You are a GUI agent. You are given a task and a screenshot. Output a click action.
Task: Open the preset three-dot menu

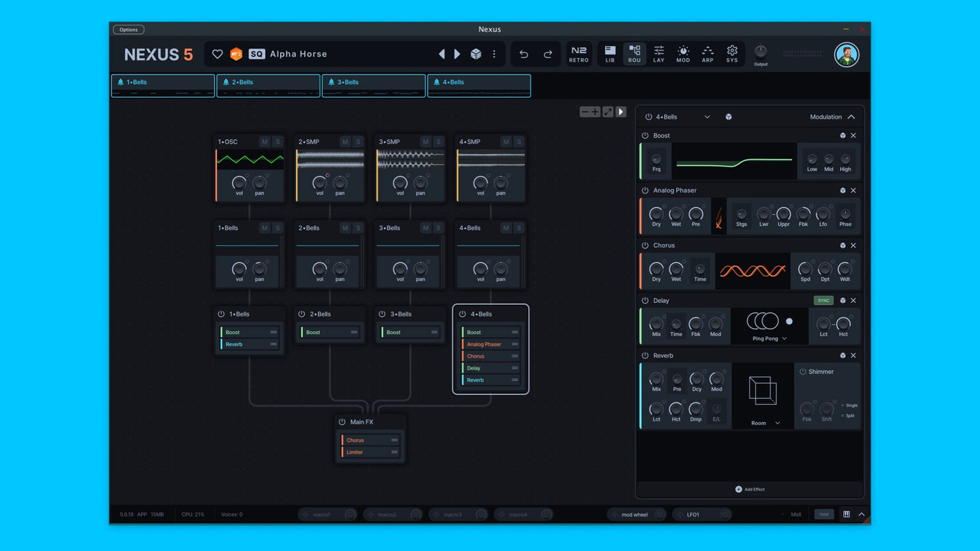click(x=494, y=54)
